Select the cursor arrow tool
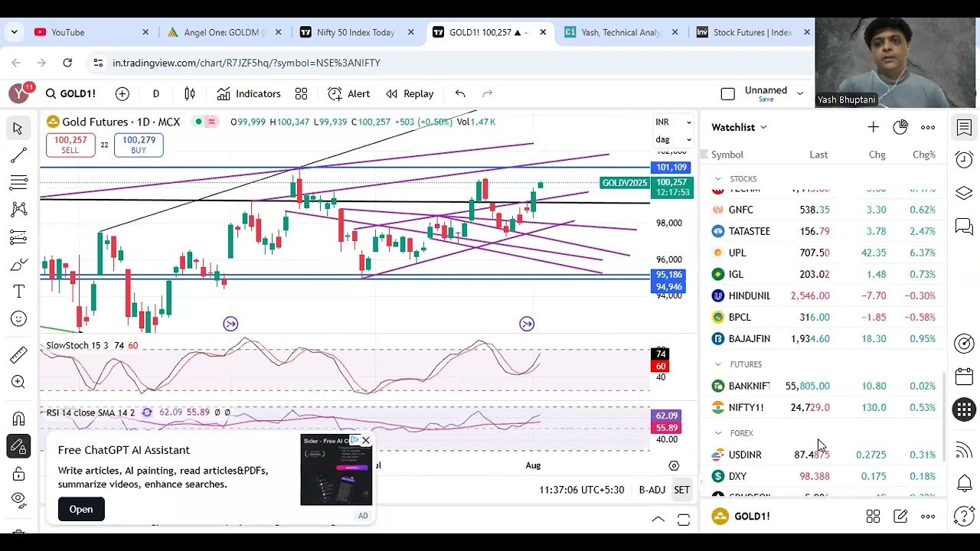980x551 pixels. pos(18,128)
